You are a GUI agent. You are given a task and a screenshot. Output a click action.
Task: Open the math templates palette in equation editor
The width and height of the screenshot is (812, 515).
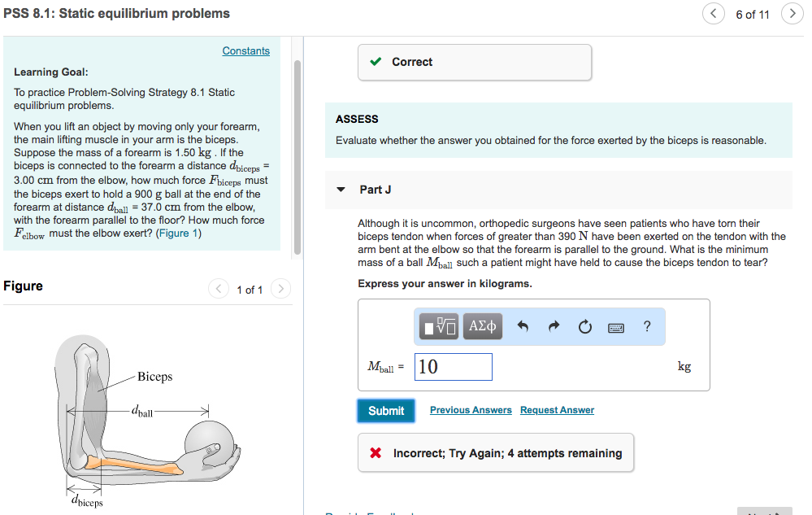coord(439,327)
